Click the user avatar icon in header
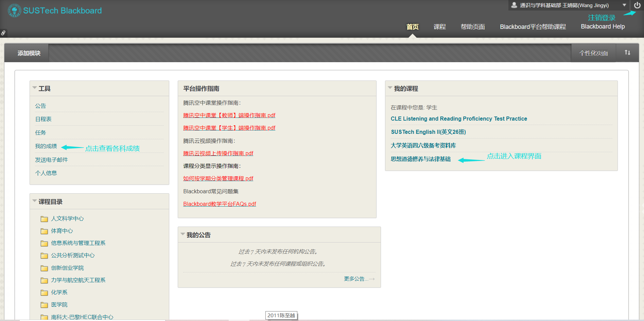Image resolution: width=644 pixels, height=321 pixels. (514, 5)
